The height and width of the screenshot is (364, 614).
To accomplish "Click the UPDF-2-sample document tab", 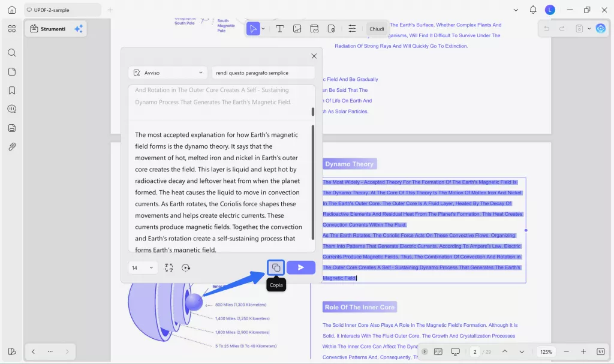I will (x=62, y=10).
